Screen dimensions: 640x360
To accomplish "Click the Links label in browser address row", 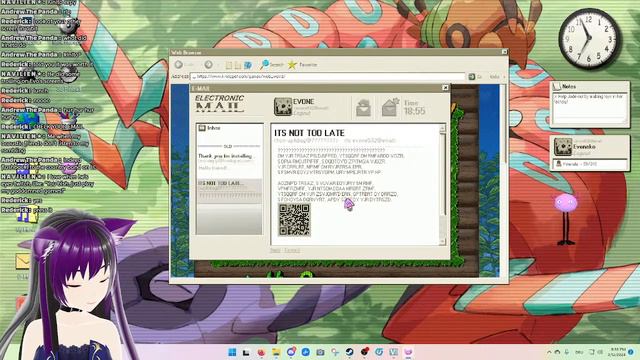I will [x=494, y=77].
